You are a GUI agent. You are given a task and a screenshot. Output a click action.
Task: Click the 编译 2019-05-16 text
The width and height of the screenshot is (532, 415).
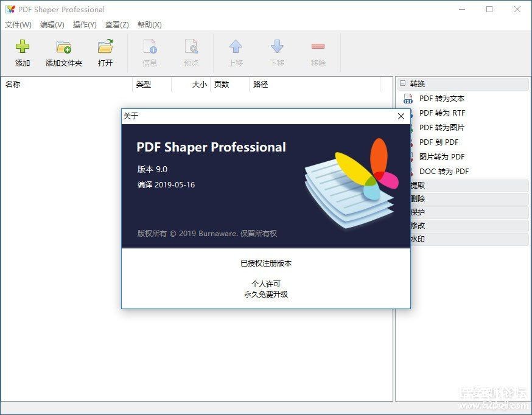pyautogui.click(x=166, y=185)
